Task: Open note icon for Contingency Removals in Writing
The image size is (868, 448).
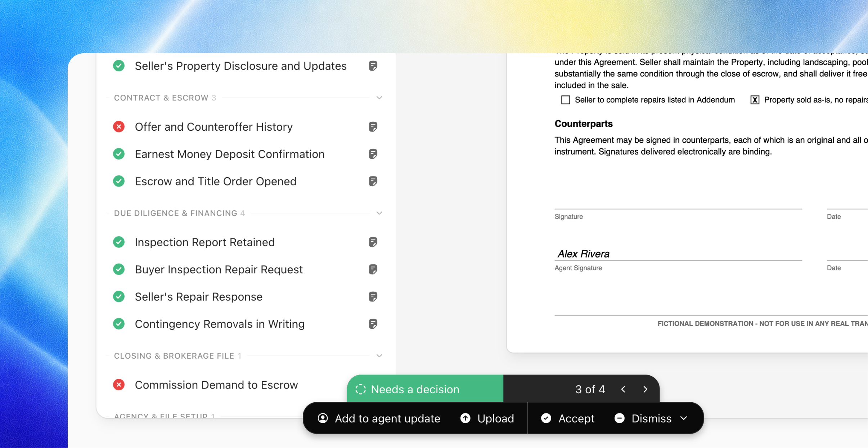Action: pyautogui.click(x=373, y=324)
